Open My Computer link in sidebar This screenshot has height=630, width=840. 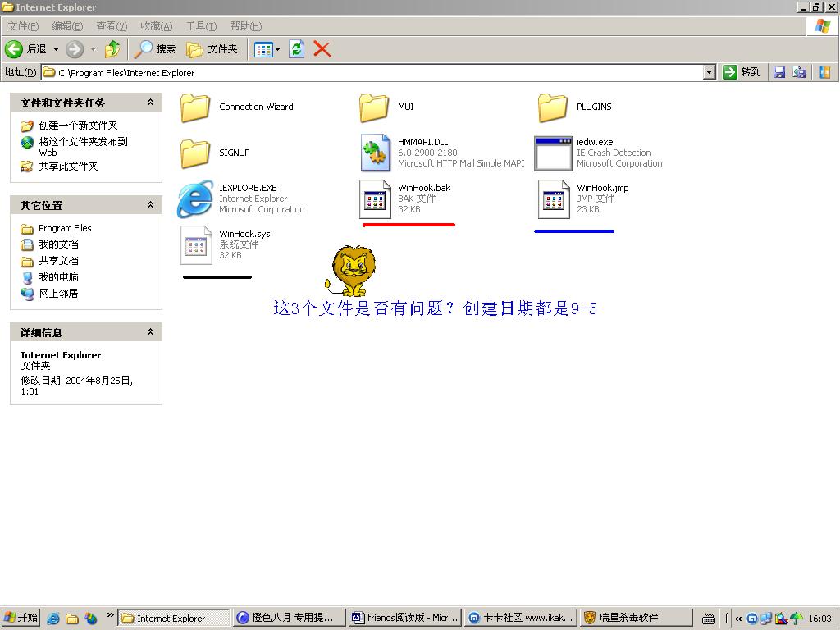click(x=58, y=277)
